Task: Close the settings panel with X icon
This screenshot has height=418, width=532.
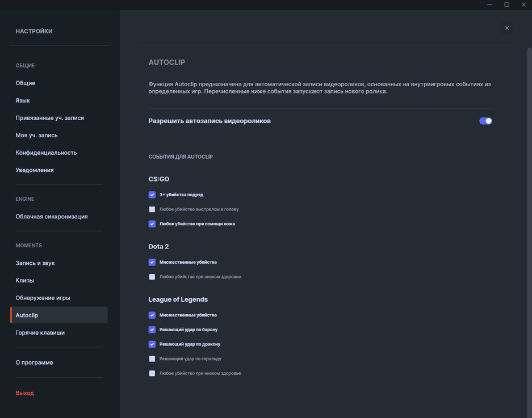Action: [507, 28]
